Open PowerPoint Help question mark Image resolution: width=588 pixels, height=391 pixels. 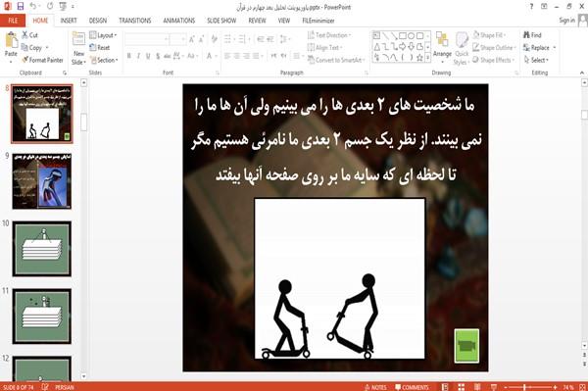(531, 7)
